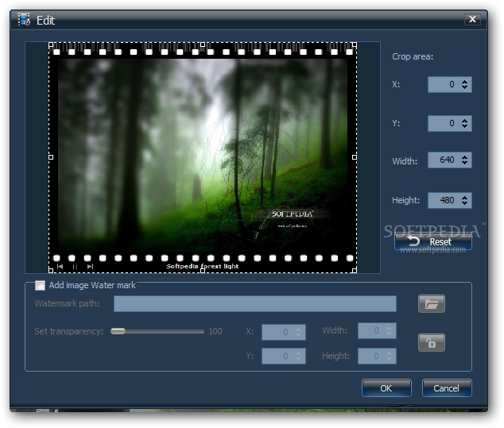504x428 pixels.
Task: Click the transparency value 100
Action: pyautogui.click(x=215, y=331)
